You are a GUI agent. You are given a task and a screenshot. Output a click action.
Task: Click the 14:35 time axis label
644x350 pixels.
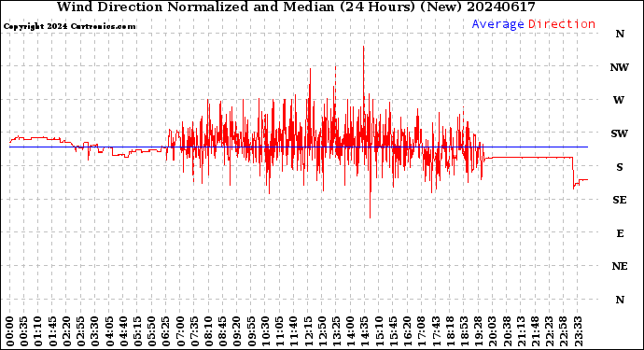(365, 331)
